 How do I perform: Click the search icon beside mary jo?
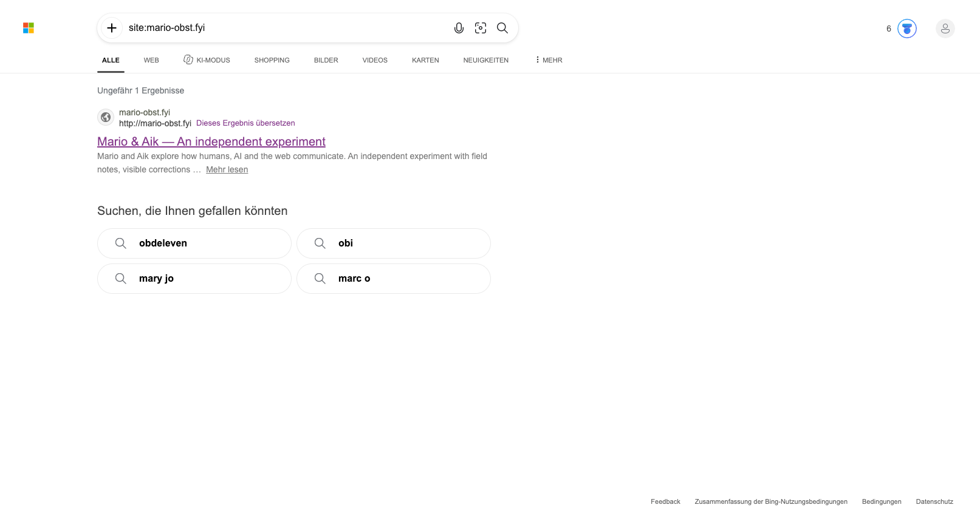(x=121, y=279)
